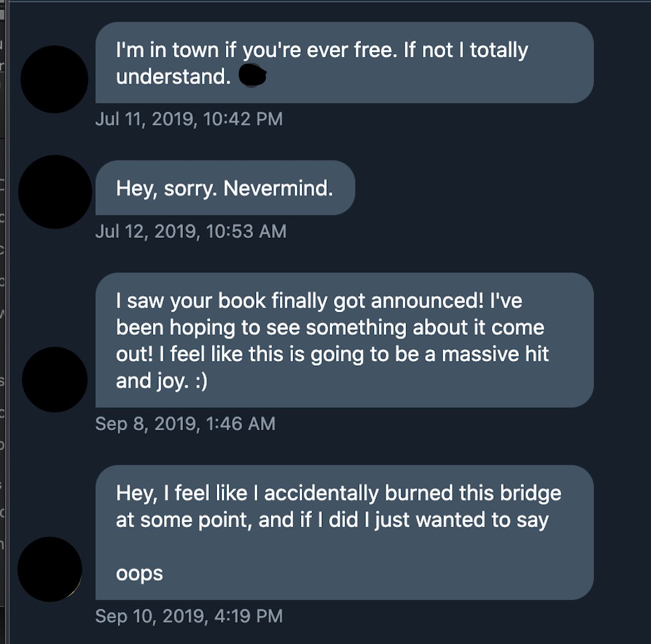Image resolution: width=651 pixels, height=644 pixels.
Task: Open avatar beside the book announcement message
Action: point(55,380)
